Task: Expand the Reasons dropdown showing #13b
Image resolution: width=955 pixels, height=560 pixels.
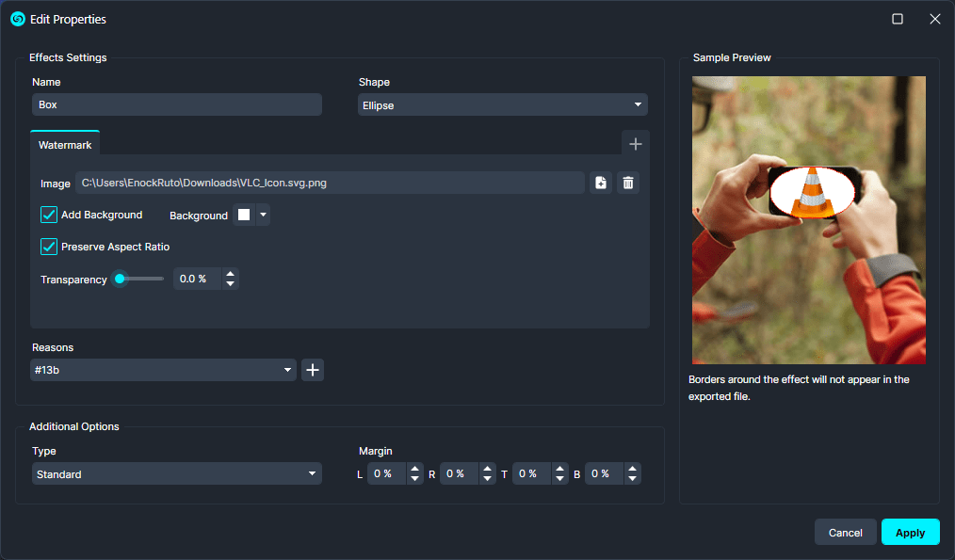Action: click(x=164, y=371)
